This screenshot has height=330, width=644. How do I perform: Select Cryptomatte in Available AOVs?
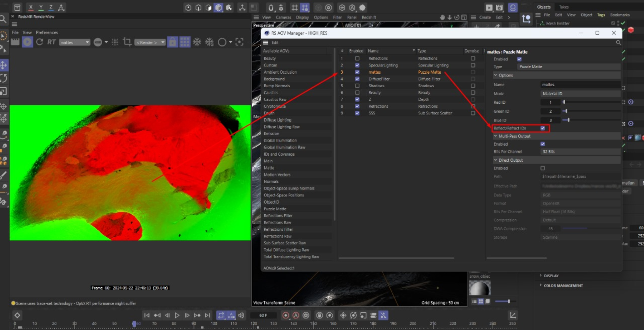[275, 106]
